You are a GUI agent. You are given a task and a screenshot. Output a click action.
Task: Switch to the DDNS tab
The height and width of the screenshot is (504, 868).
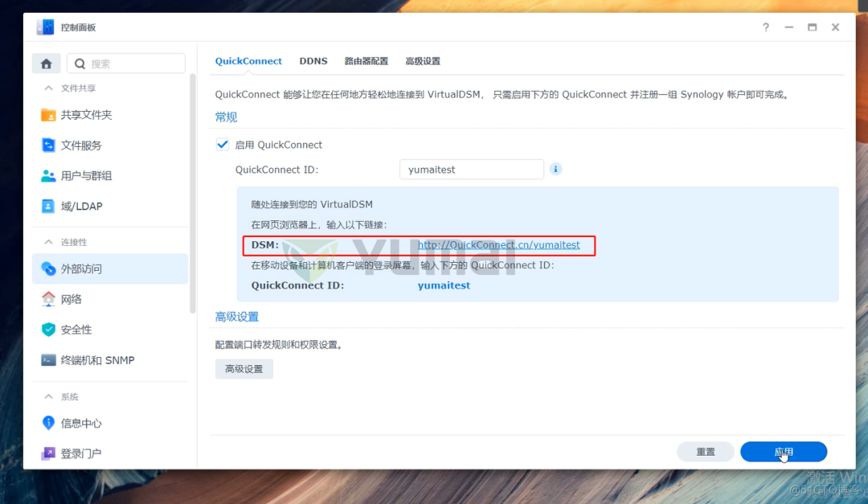pyautogui.click(x=313, y=60)
